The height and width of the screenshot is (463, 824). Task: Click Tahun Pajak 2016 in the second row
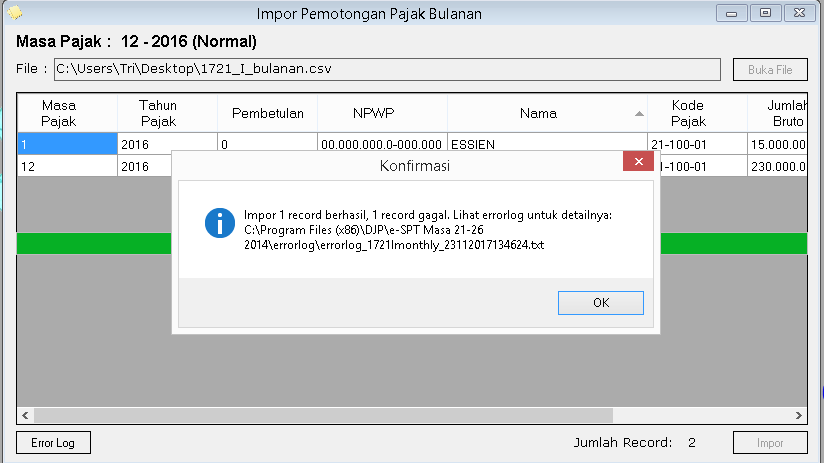coord(145,166)
